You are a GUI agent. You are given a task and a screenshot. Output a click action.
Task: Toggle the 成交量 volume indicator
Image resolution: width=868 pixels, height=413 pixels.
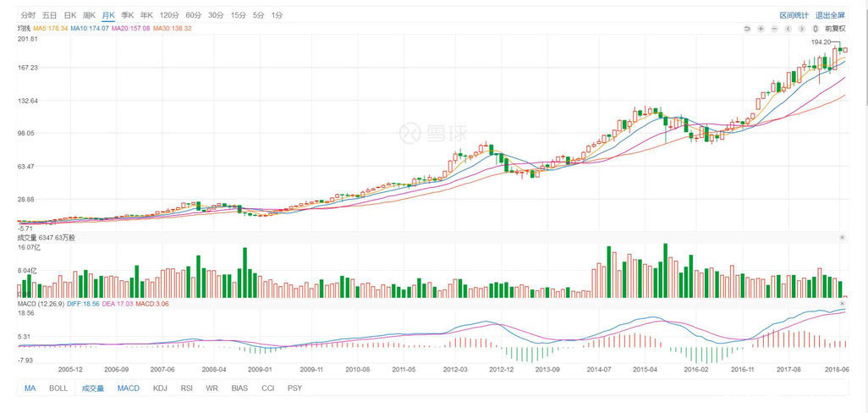tap(92, 388)
